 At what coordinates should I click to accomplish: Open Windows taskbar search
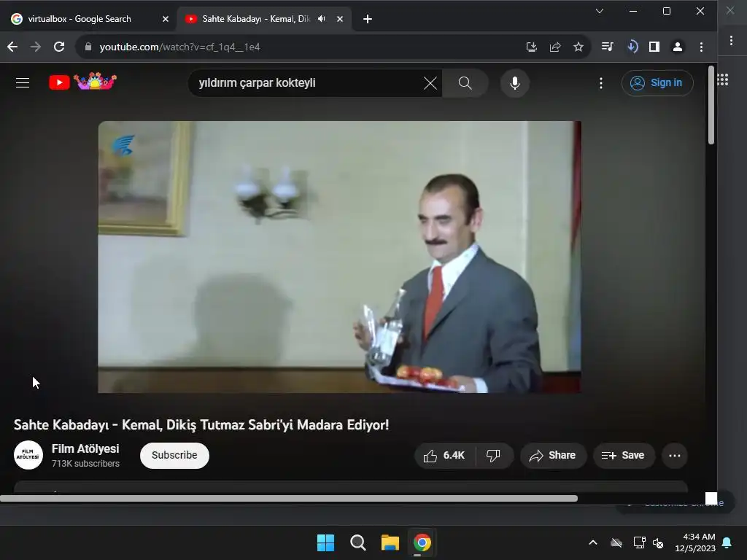(357, 542)
